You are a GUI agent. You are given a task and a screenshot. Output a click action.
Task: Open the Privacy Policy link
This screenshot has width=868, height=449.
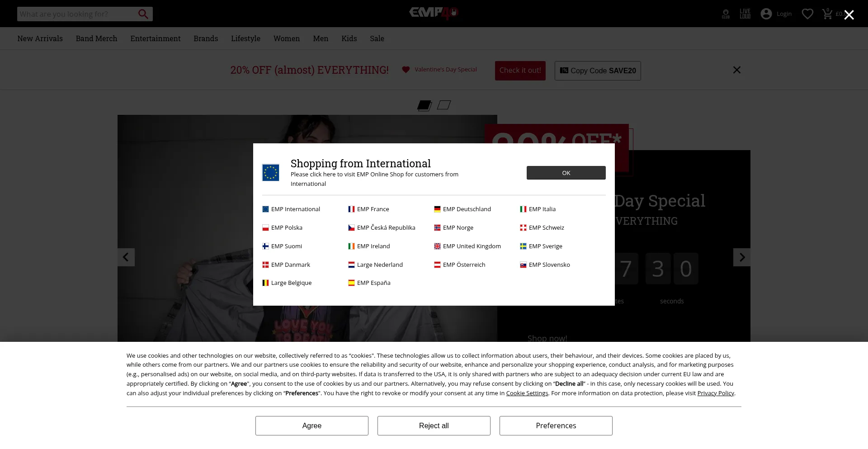pos(716,393)
